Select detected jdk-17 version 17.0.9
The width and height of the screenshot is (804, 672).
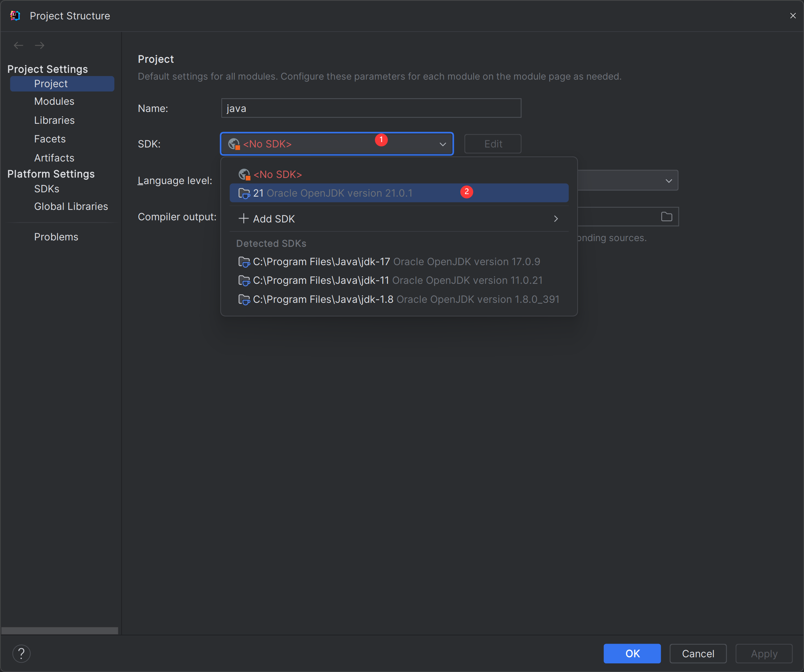tap(399, 262)
